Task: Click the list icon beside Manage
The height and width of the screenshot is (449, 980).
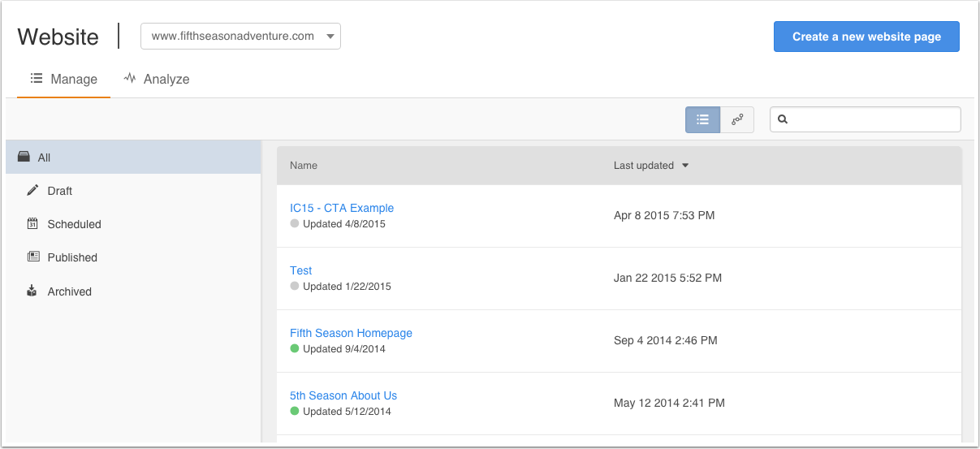Action: (37, 79)
